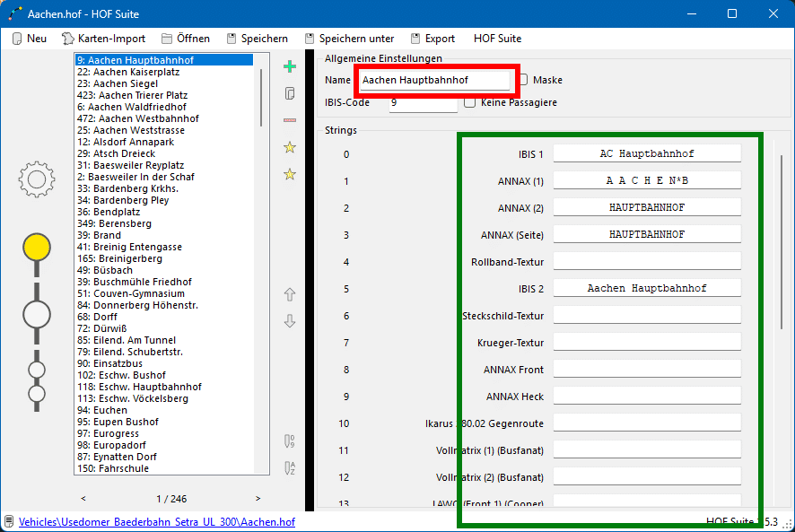Go to next page with > arrow
795x532 pixels.
(258, 499)
